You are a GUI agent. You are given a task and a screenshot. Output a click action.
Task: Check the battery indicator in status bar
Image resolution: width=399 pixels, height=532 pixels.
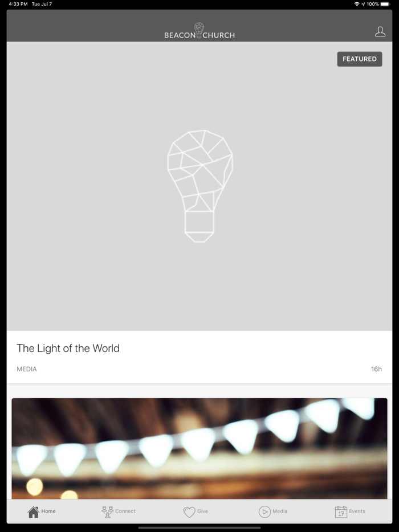coord(385,4)
